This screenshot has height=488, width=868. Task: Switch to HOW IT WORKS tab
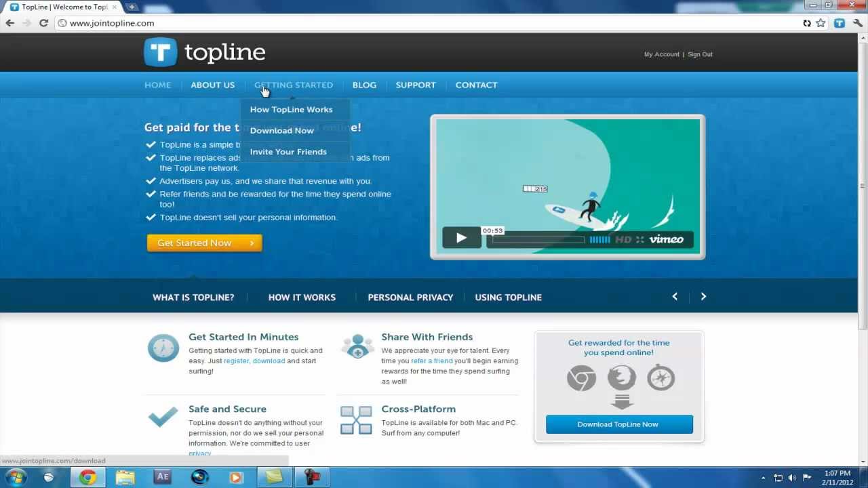(x=302, y=297)
